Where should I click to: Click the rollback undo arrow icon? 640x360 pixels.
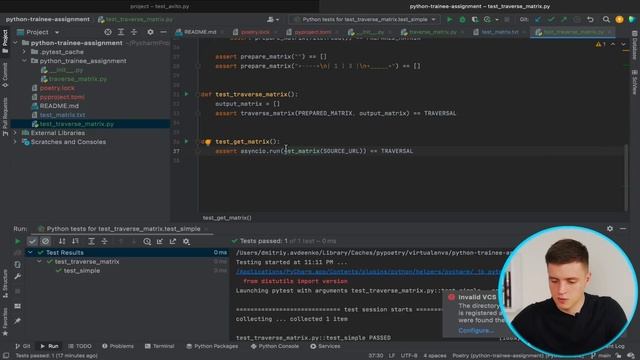590,19
